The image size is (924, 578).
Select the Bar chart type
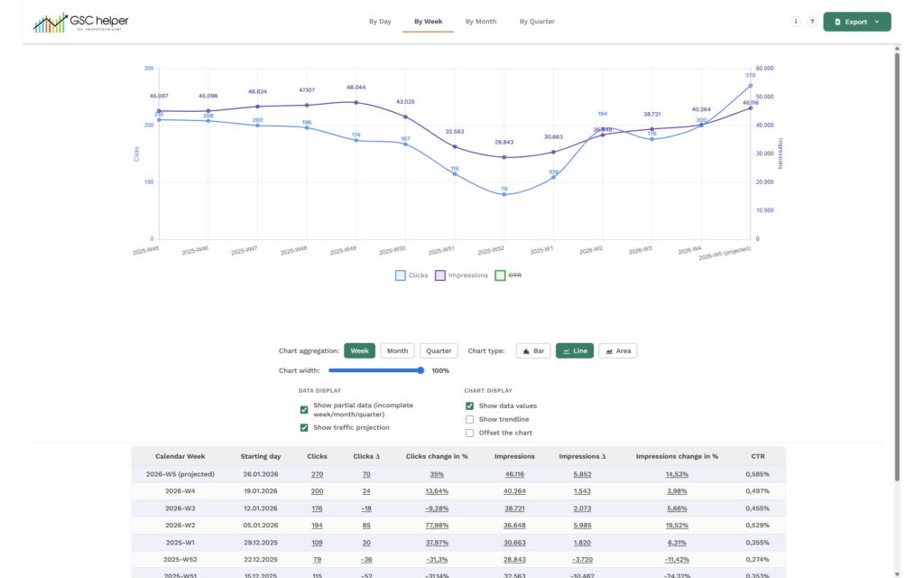tap(533, 350)
